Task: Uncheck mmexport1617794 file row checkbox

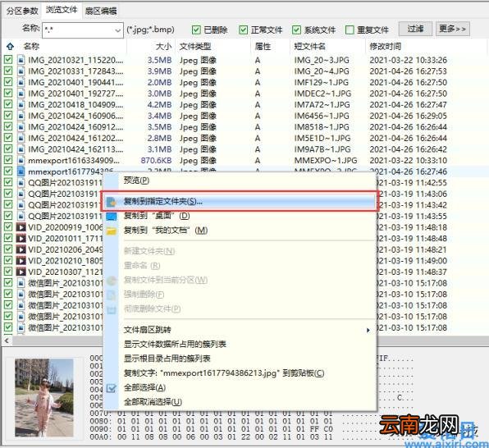Action: pyautogui.click(x=8, y=171)
